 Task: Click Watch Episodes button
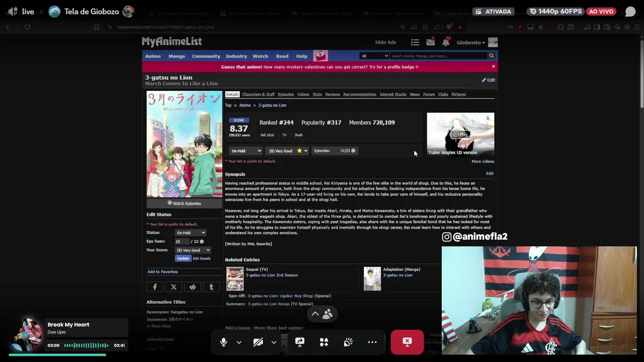coord(184,204)
